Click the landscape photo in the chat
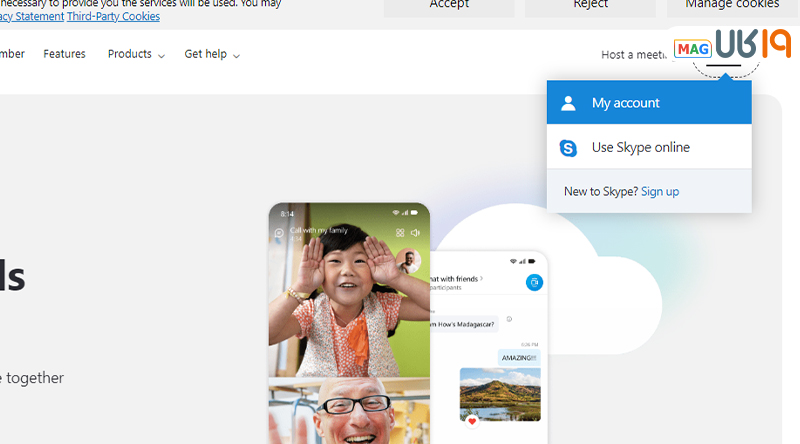Viewport: 800px width, 444px height. (500, 394)
